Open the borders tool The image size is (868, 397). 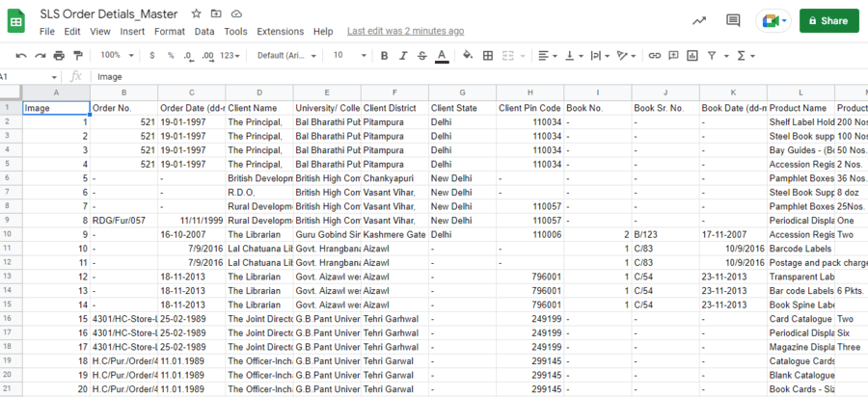[488, 55]
